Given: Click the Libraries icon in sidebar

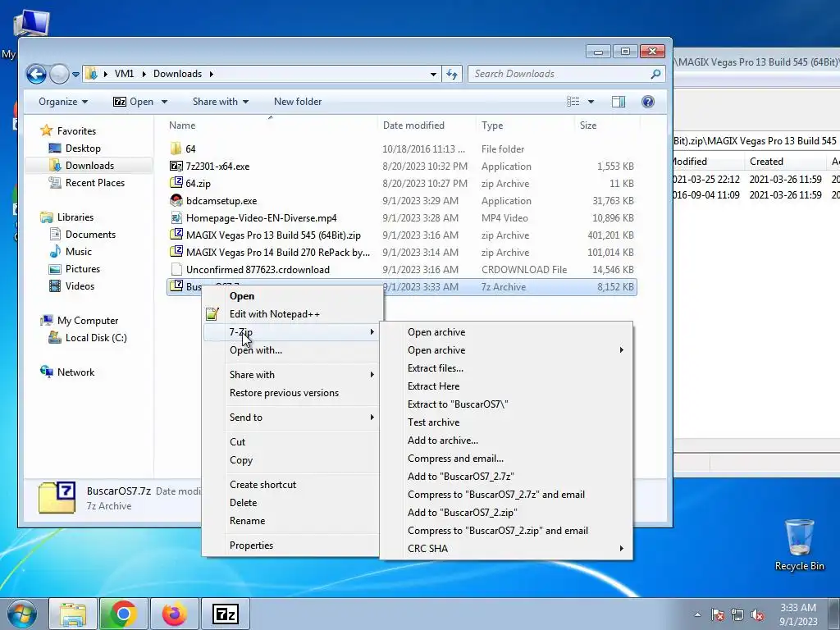Looking at the screenshot, I should (x=47, y=217).
